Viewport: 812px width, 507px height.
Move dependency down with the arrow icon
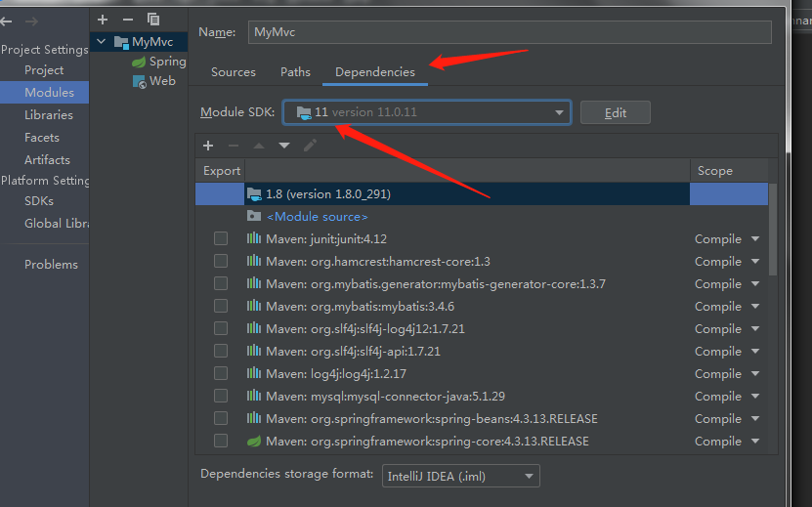click(284, 146)
